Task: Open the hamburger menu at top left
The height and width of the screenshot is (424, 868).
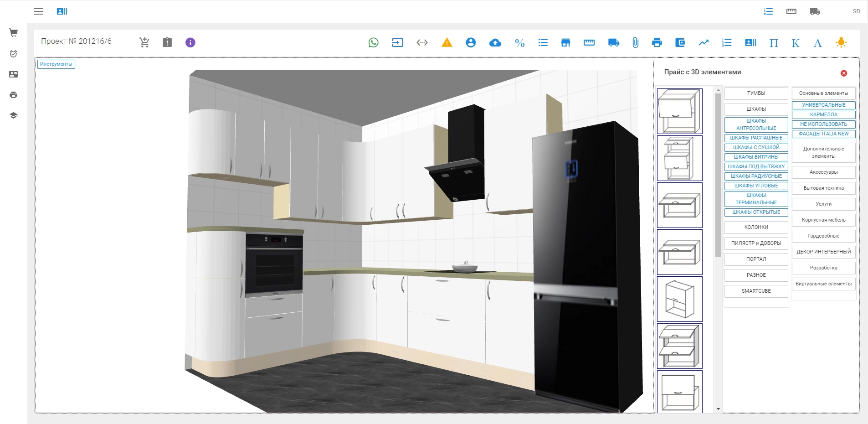Action: (39, 11)
